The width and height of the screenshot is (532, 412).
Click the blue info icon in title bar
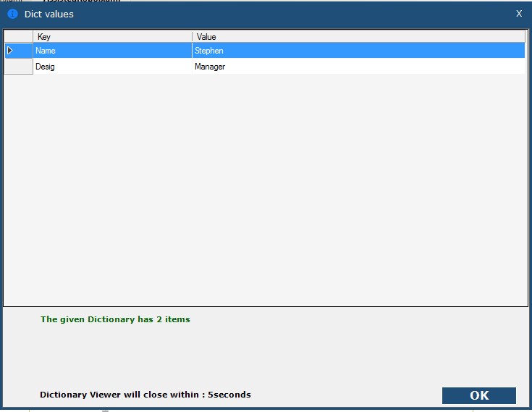[12, 14]
